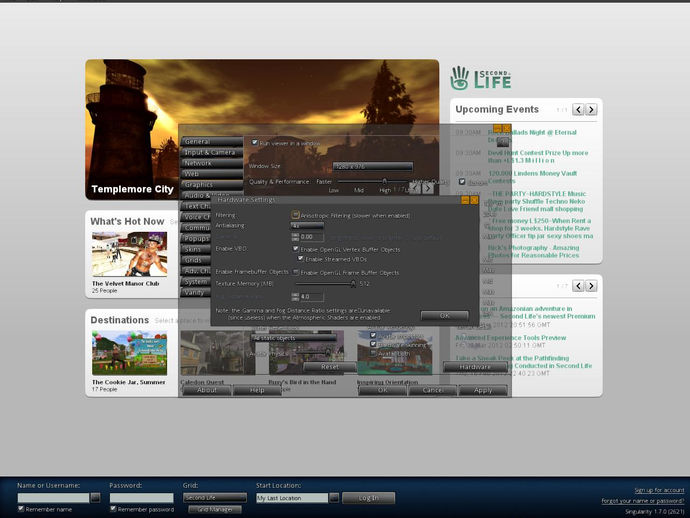Select the Graphics tab

click(x=212, y=185)
